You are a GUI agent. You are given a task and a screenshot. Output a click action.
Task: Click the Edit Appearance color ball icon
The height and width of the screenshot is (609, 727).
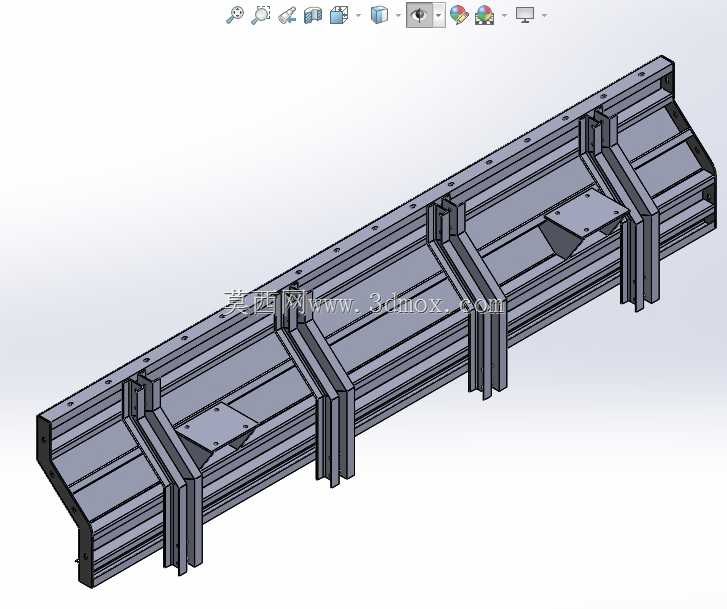tap(459, 15)
